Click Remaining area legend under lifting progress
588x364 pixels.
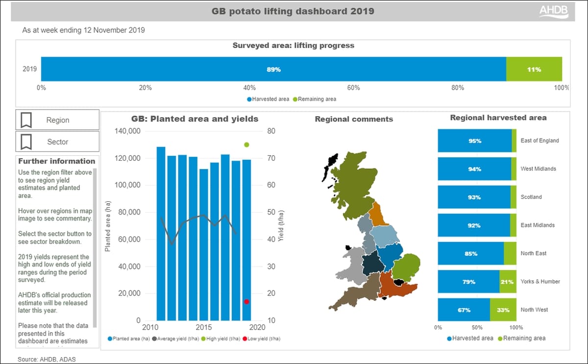point(315,99)
